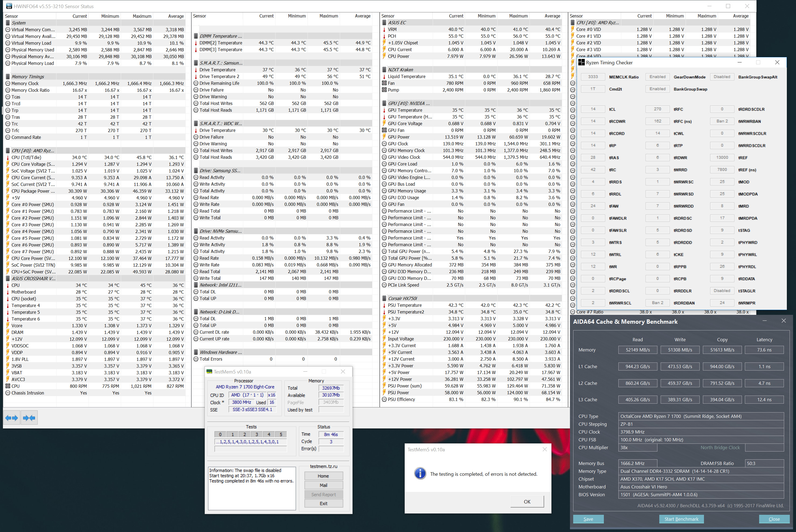Click the HWiNFO64 title bar icon
The width and height of the screenshot is (796, 532).
pyautogui.click(x=9, y=6)
